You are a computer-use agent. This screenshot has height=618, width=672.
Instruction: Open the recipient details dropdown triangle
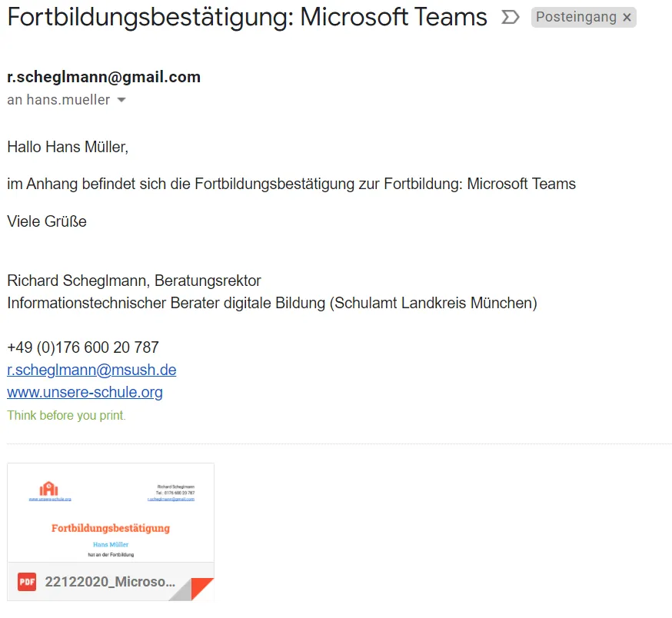[x=121, y=100]
